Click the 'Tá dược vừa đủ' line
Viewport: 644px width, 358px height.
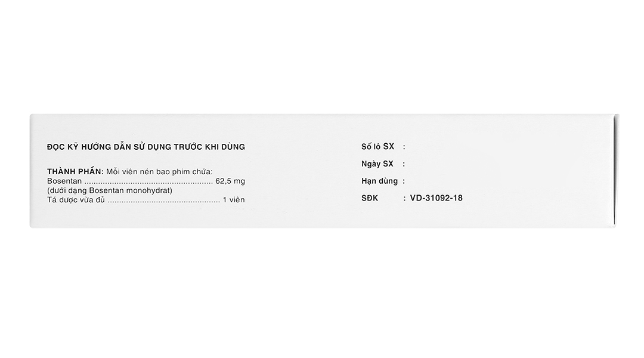76,200
